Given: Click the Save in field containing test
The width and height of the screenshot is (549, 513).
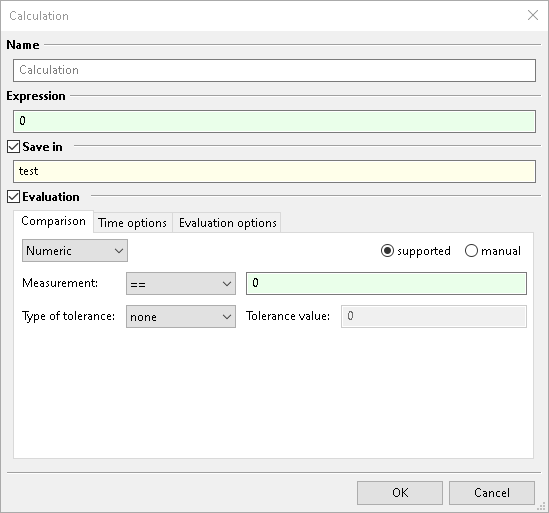Looking at the screenshot, I should tap(274, 172).
